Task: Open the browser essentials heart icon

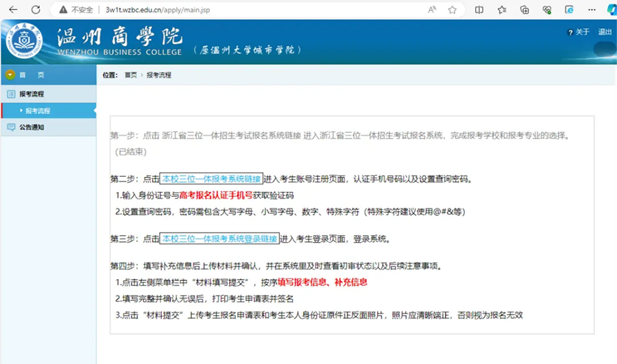Action: tap(546, 10)
